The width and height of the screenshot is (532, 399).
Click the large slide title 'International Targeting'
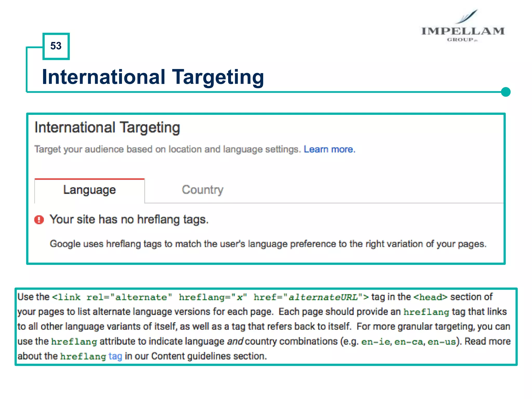click(x=153, y=77)
